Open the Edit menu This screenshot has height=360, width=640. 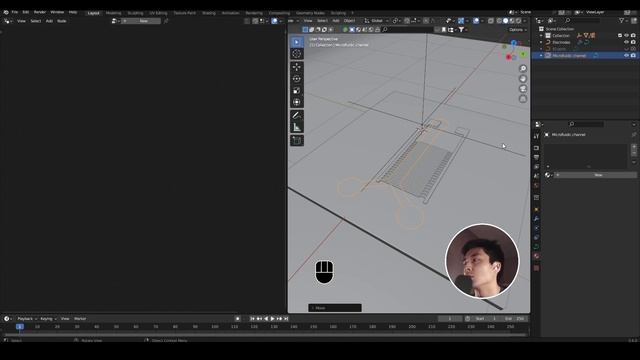[26, 12]
